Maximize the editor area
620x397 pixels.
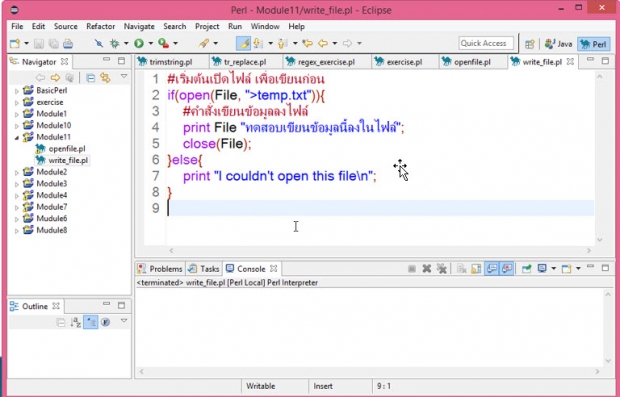605,60
